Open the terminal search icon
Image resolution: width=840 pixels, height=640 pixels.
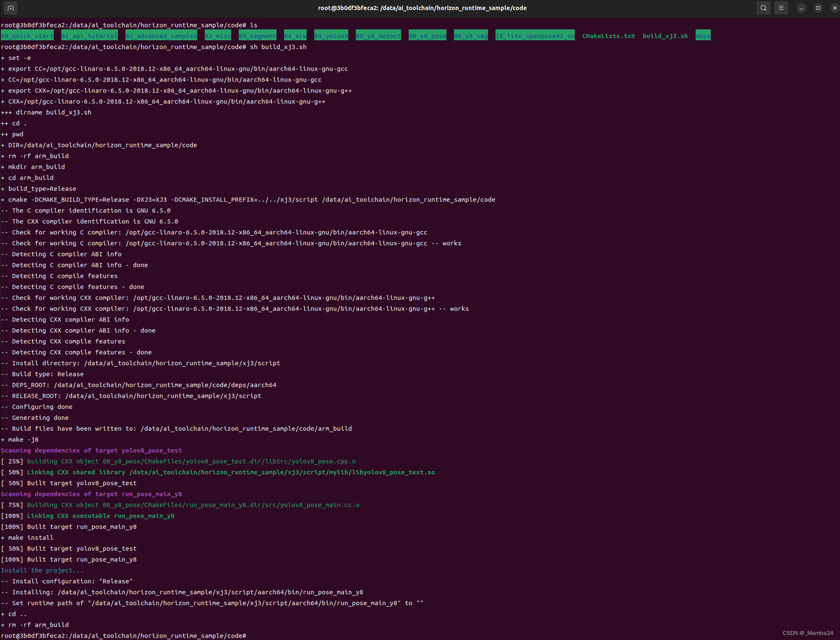(x=763, y=8)
